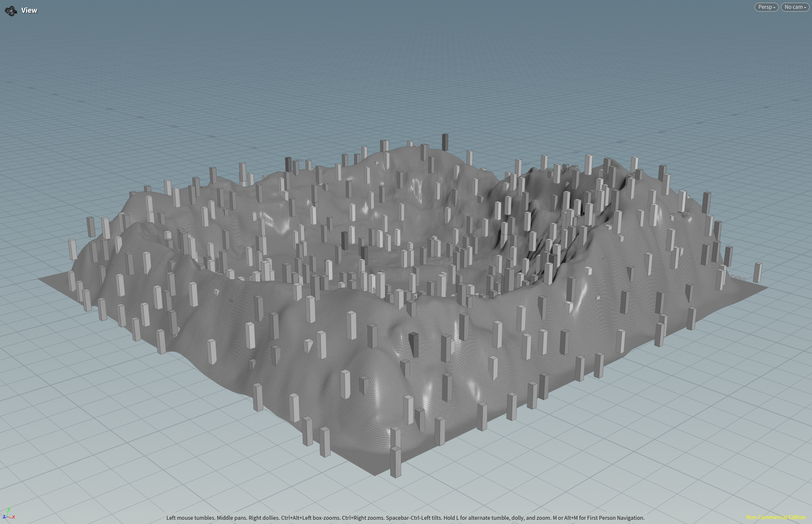The image size is (812, 524).
Task: Click the XYZ orientation axis gizmo
Action: click(x=8, y=514)
